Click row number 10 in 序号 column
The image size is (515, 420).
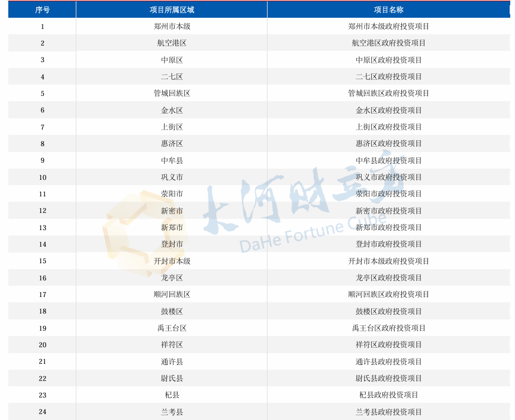43,177
